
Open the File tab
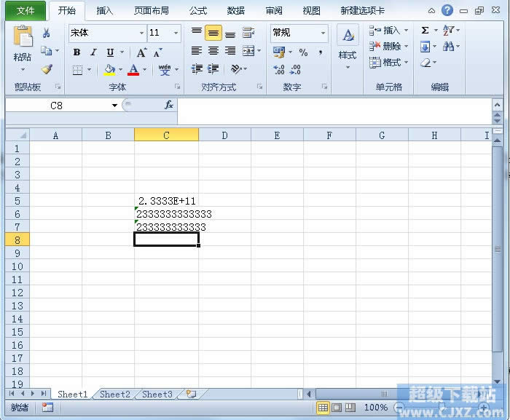point(25,11)
